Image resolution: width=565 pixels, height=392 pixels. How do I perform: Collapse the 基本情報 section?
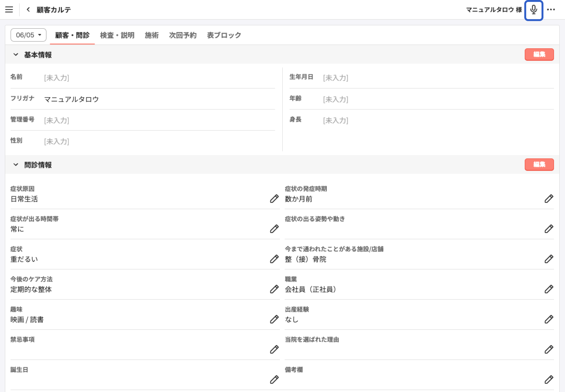(x=16, y=55)
